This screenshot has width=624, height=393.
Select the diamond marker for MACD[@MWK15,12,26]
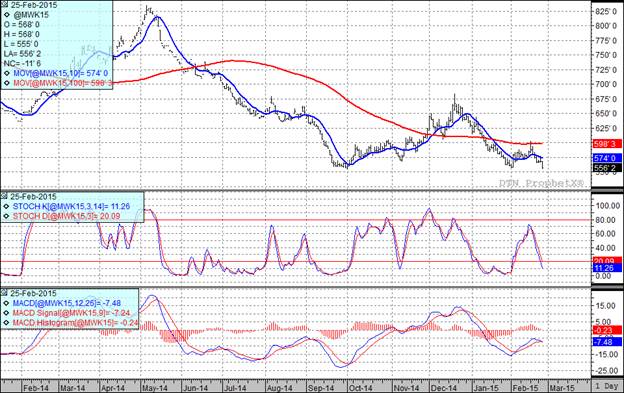pos(7,303)
